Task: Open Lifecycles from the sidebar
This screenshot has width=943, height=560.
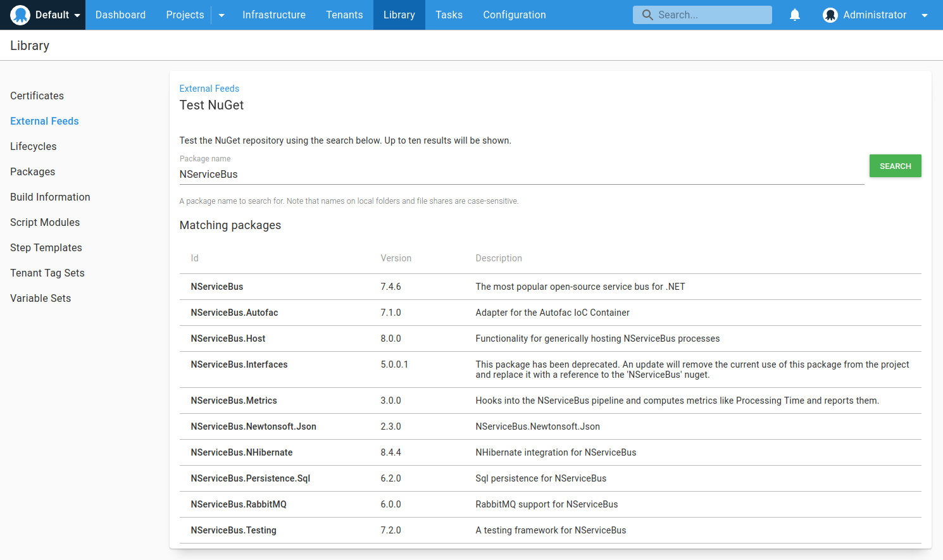Action: click(33, 146)
